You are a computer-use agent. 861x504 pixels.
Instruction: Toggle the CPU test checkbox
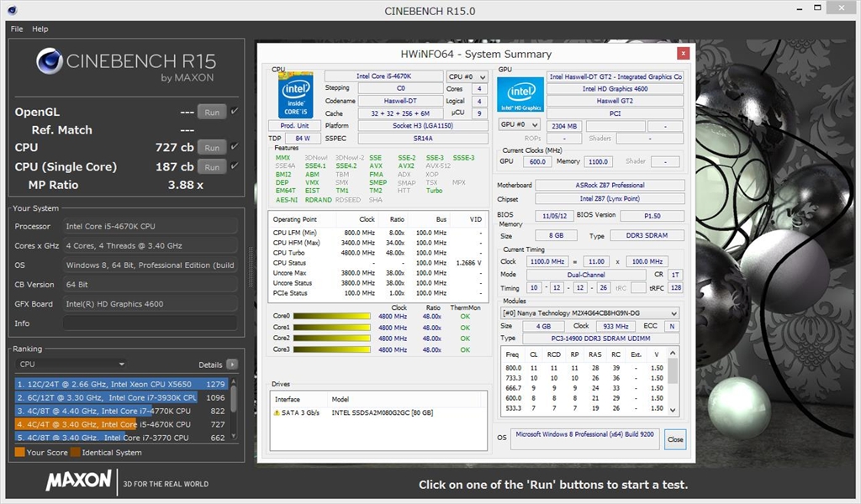coord(235,147)
